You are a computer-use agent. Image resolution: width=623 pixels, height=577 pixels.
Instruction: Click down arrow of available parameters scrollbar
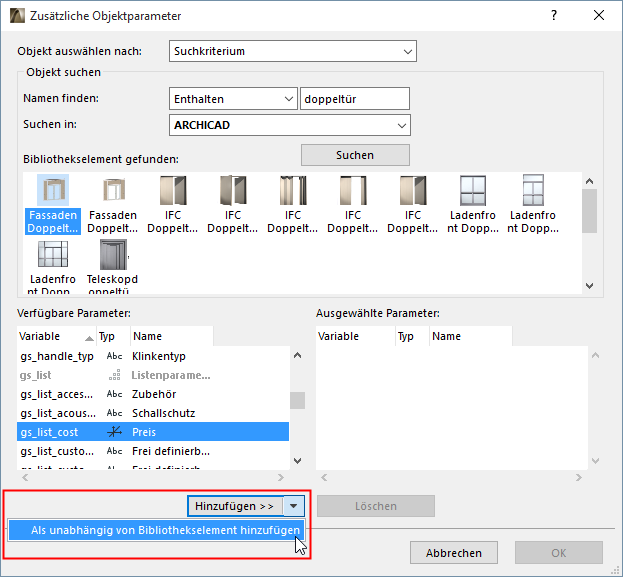297,461
